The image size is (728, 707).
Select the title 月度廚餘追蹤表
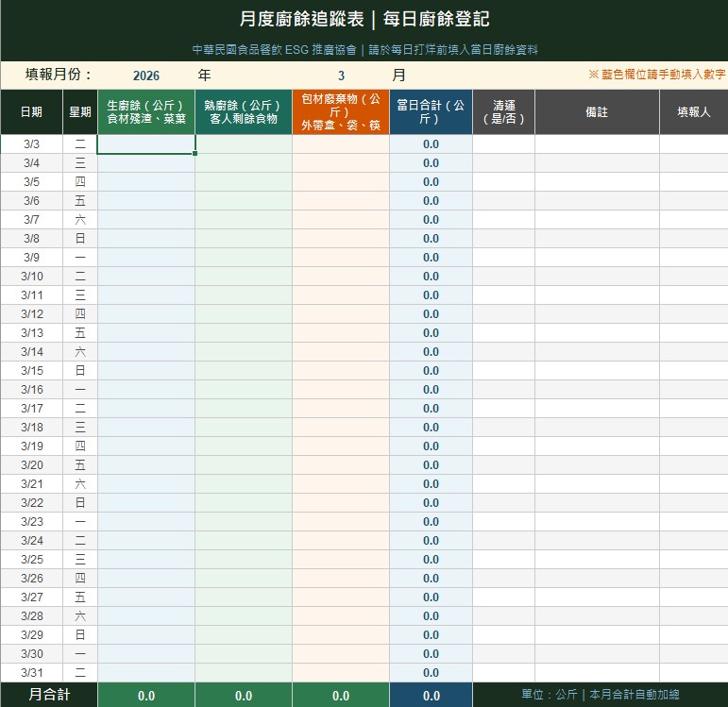click(x=364, y=20)
